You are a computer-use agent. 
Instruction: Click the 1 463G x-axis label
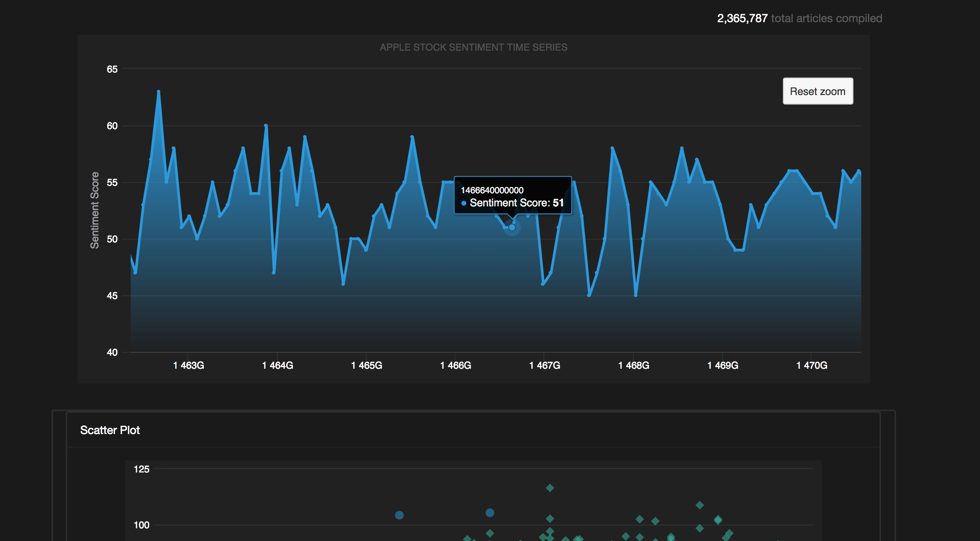(x=188, y=365)
